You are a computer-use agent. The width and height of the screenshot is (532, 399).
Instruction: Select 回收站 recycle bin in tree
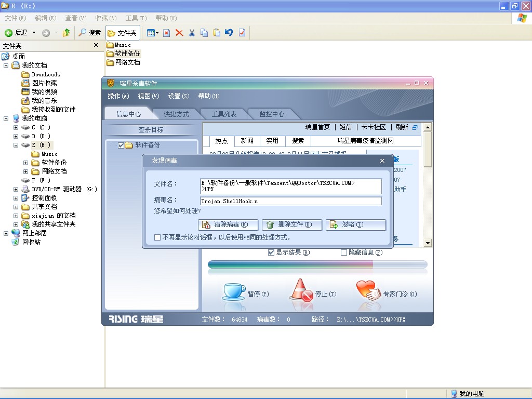31,242
